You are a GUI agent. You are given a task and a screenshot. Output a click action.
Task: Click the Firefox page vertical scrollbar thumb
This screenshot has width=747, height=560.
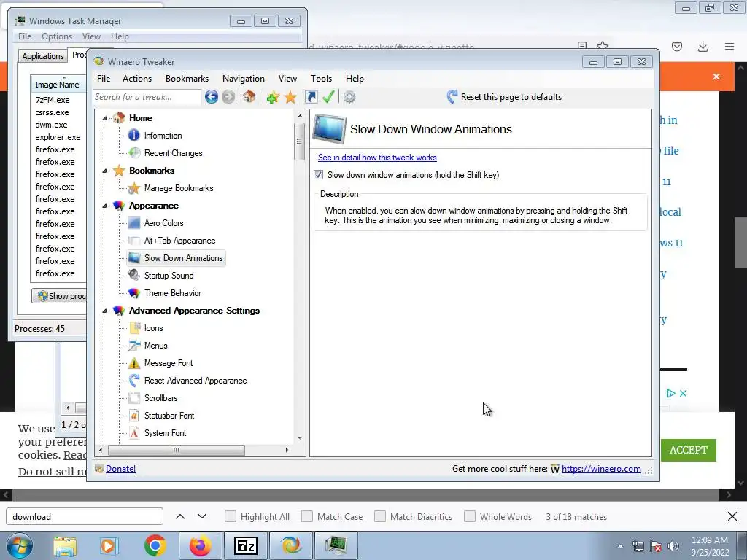(x=741, y=243)
